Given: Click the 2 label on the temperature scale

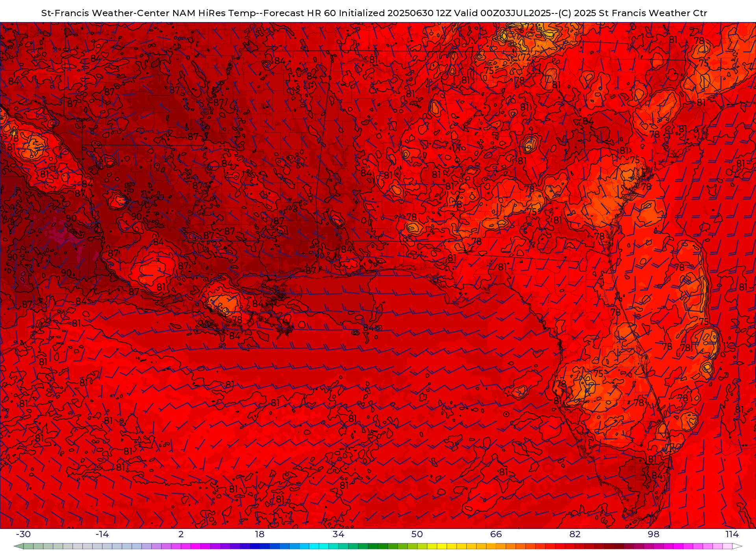Looking at the screenshot, I should click(181, 534).
